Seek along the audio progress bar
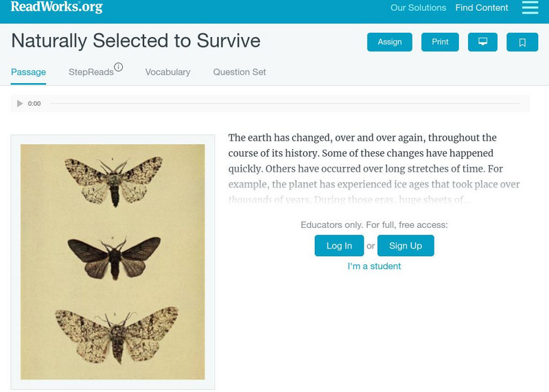Screen dimensions: 549x392 coord(285,104)
